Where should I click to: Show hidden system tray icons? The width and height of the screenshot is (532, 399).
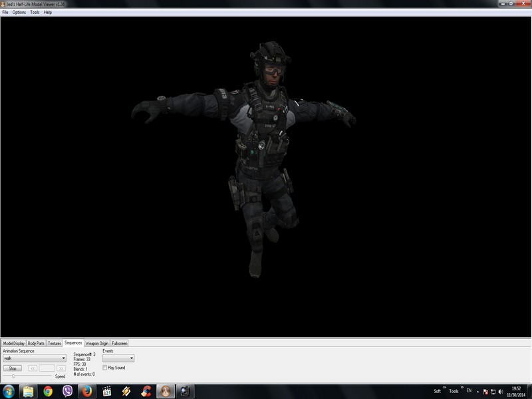[x=477, y=392]
